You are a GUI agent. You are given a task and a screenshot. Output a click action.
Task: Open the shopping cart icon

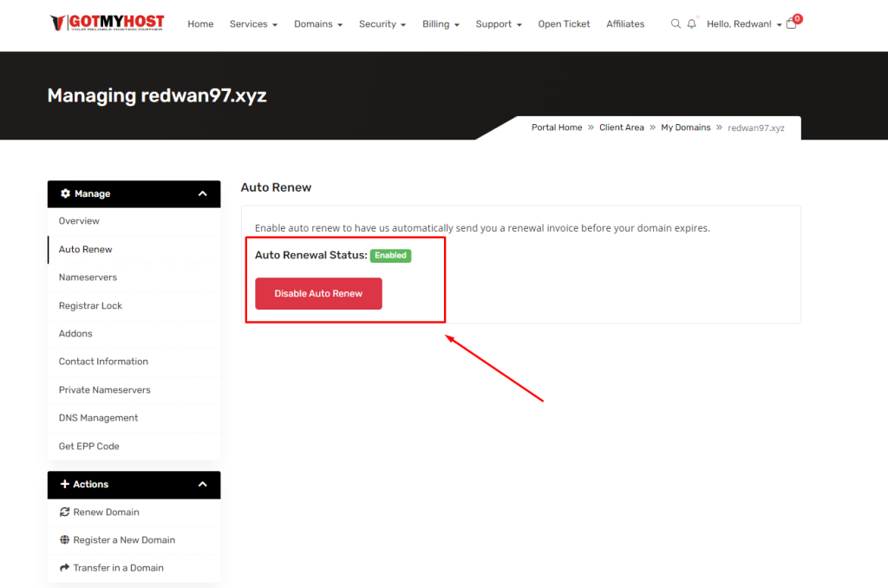click(791, 23)
